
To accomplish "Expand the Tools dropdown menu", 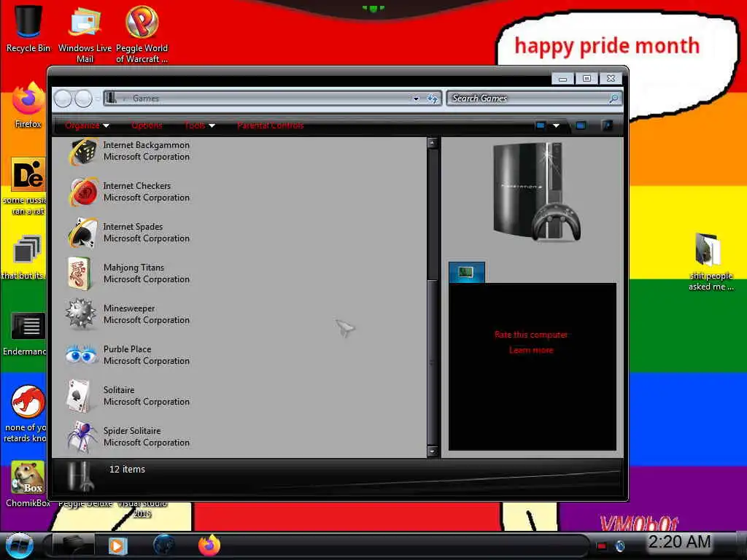I will [x=200, y=125].
